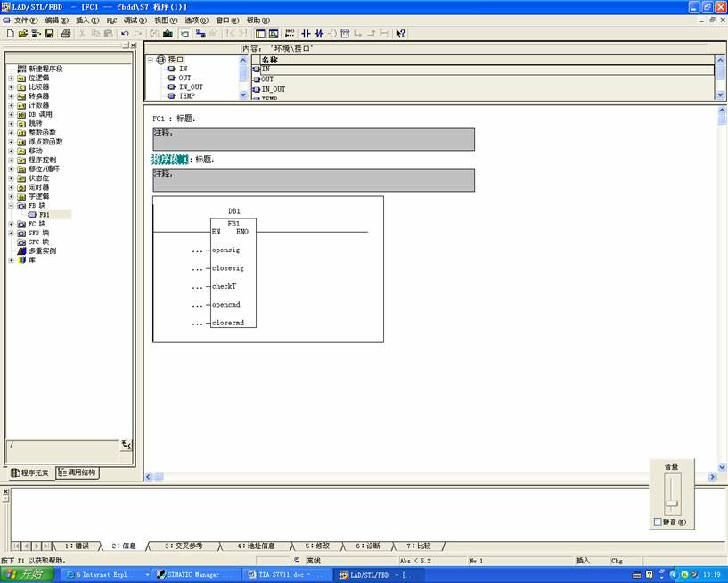
Task: Expand the 定时器 folder
Action: tap(12, 187)
